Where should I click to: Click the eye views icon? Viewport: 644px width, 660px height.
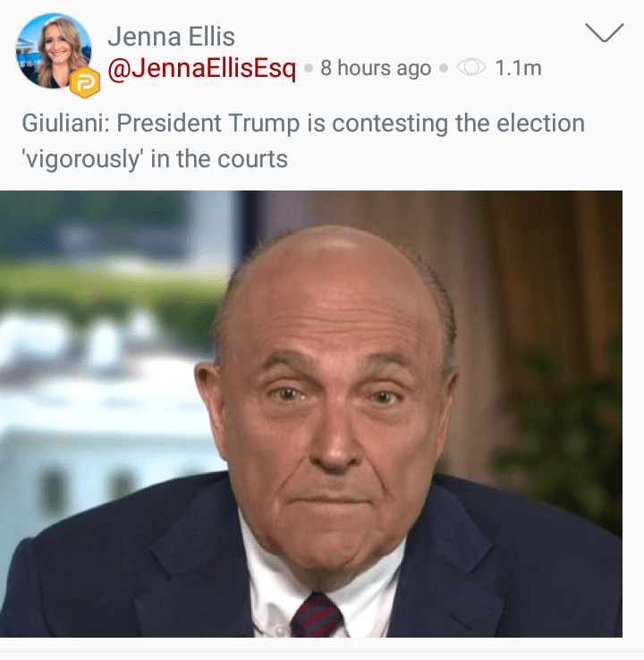coord(471,68)
